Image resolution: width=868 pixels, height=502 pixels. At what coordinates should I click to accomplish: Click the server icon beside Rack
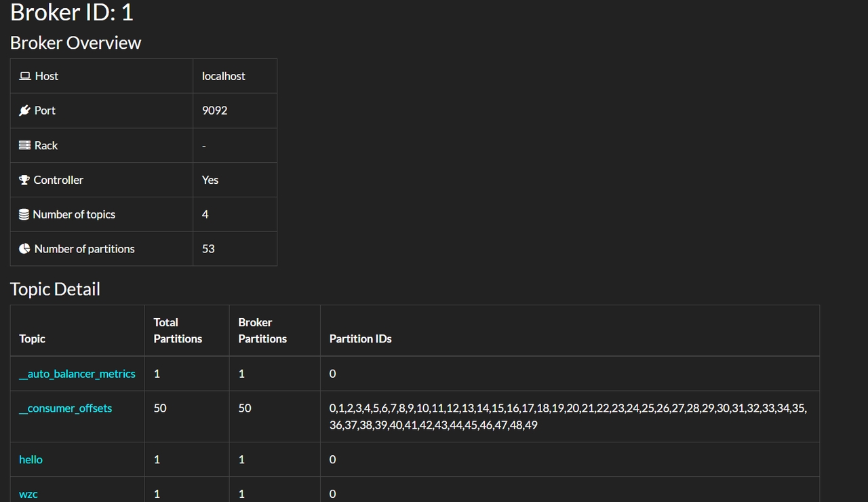[25, 145]
